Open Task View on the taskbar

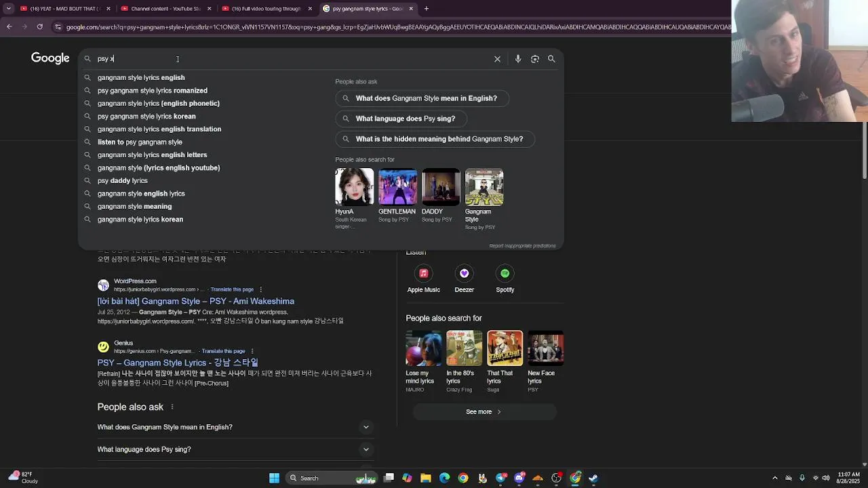[x=389, y=478]
